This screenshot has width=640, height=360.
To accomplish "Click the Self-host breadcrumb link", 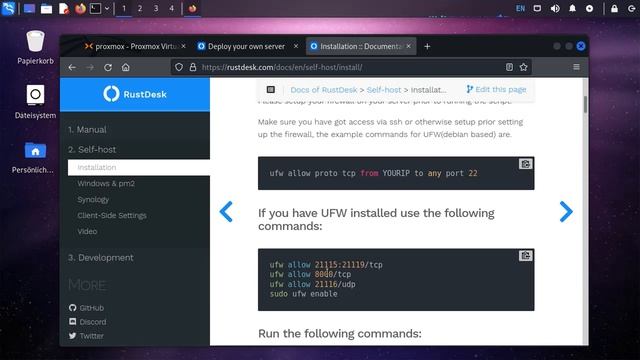I will [x=384, y=90].
